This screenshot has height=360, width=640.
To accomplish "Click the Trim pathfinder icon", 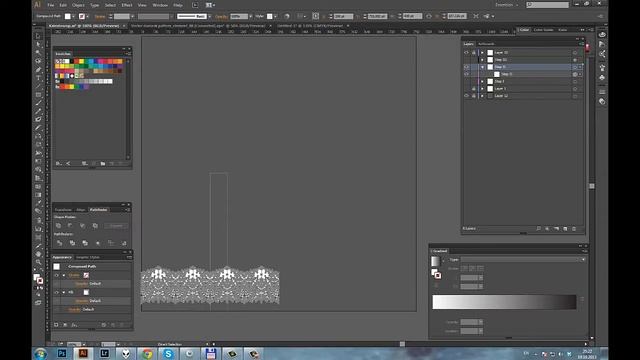I will coord(72,243).
